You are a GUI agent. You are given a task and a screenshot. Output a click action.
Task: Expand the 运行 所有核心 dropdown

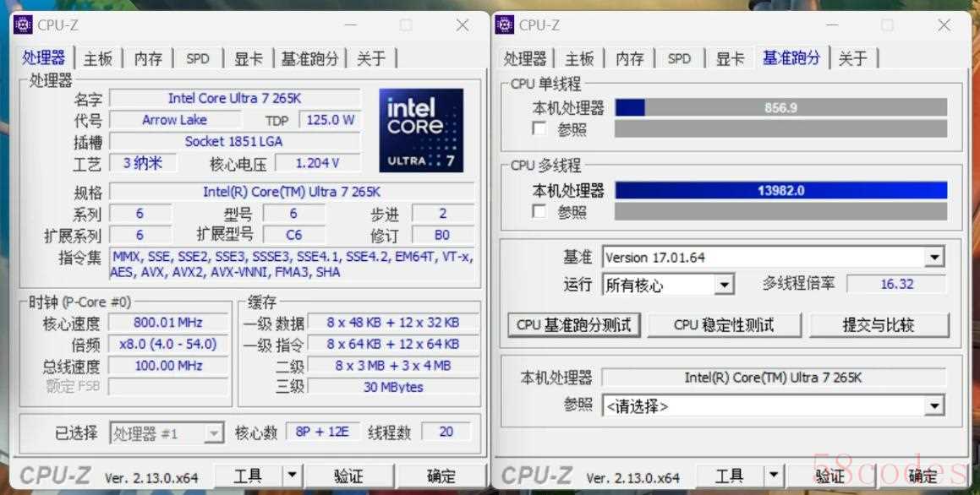coord(724,286)
